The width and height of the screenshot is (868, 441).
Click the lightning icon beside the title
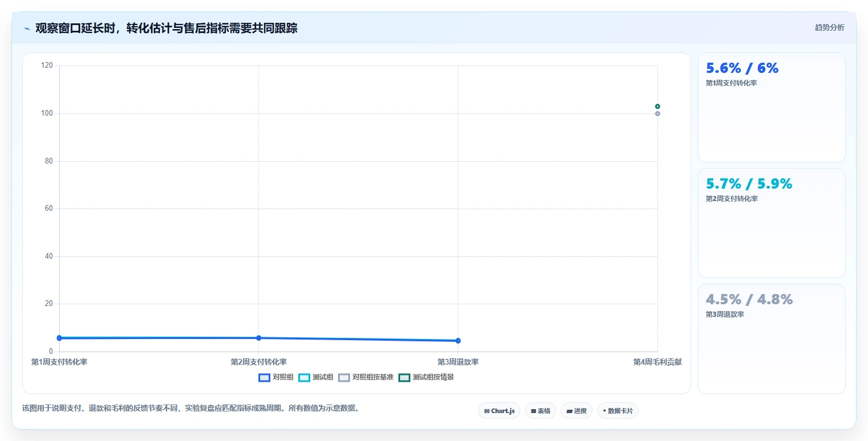click(27, 28)
